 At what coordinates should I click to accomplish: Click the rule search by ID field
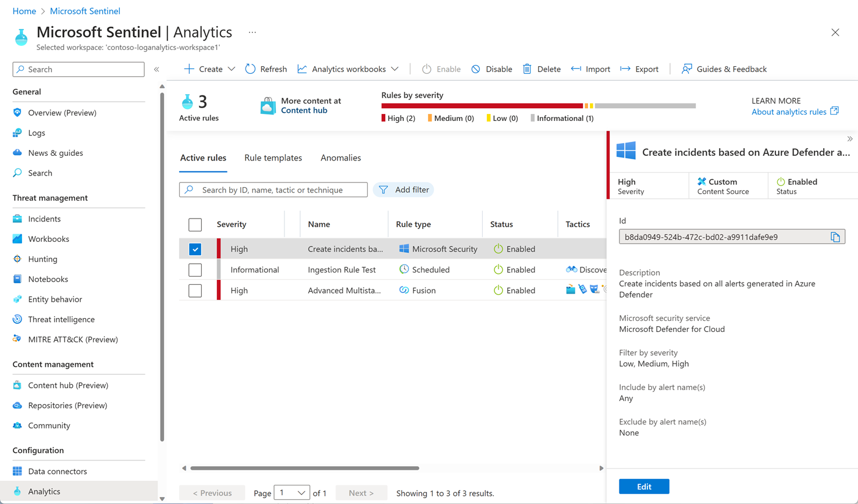pyautogui.click(x=273, y=190)
